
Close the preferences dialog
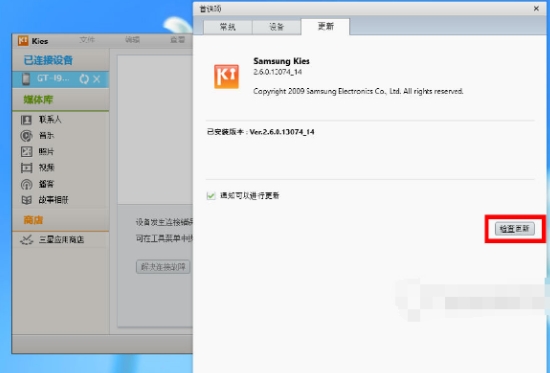536,8
